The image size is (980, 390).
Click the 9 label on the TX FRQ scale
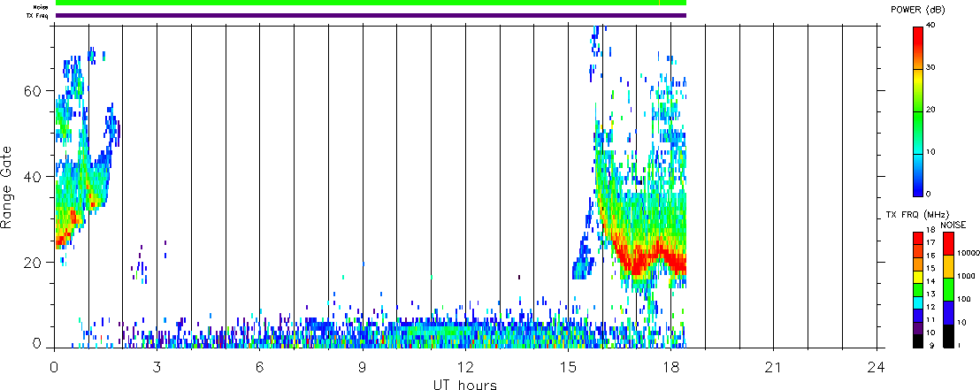coord(932,345)
